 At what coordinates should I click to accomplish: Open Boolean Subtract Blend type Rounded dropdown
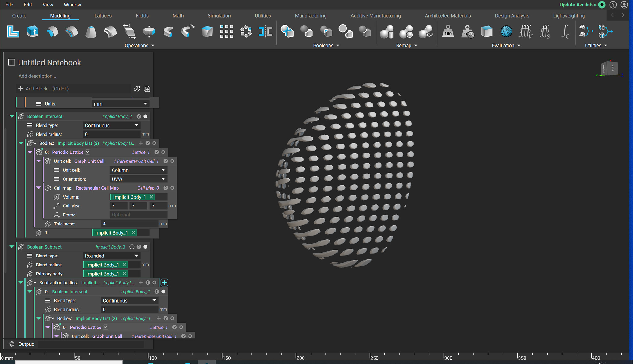coord(111,256)
